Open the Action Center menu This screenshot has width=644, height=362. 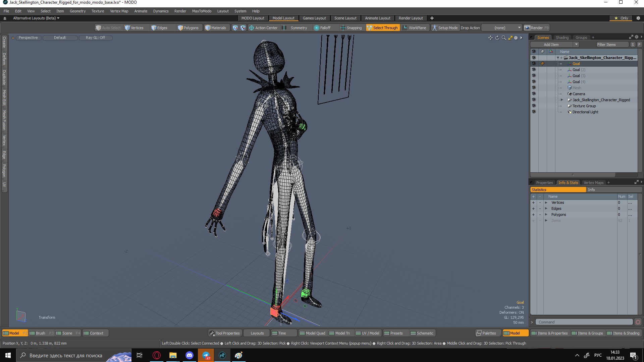263,28
